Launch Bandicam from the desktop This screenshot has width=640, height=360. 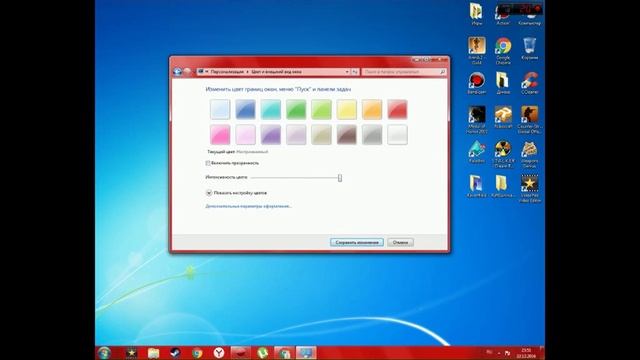[x=476, y=83]
